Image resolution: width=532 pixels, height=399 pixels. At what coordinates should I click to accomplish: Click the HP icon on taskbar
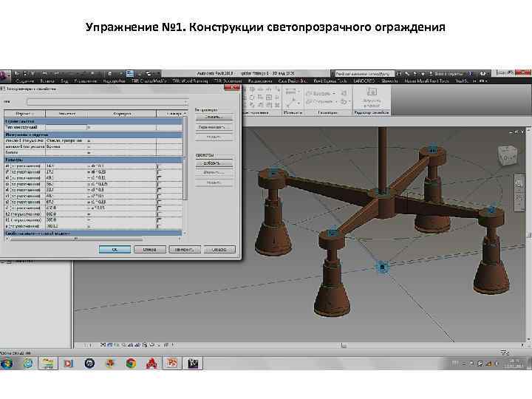[89, 364]
